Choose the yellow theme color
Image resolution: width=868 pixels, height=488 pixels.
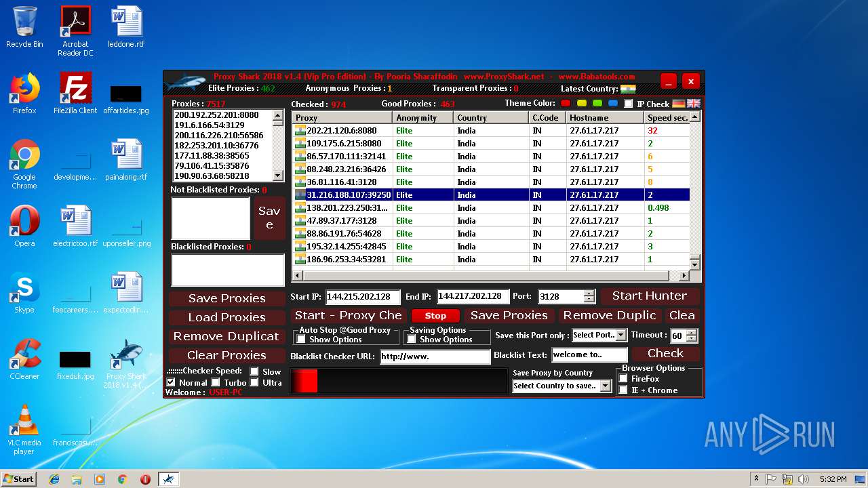click(582, 104)
